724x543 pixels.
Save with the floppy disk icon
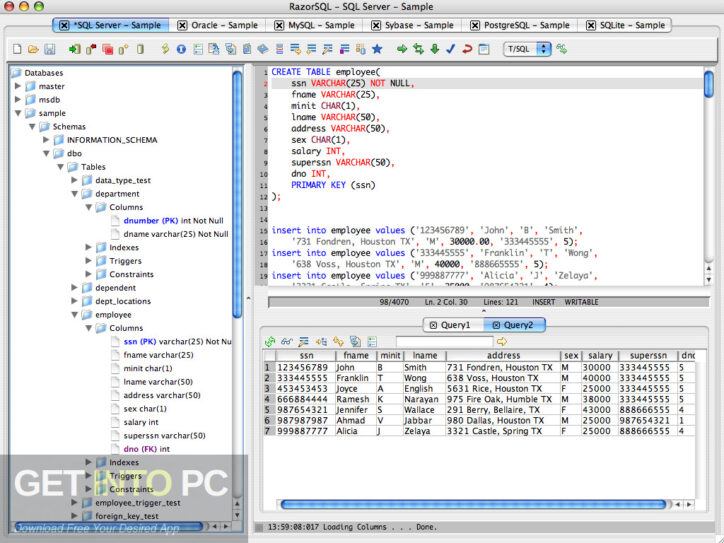(x=49, y=49)
